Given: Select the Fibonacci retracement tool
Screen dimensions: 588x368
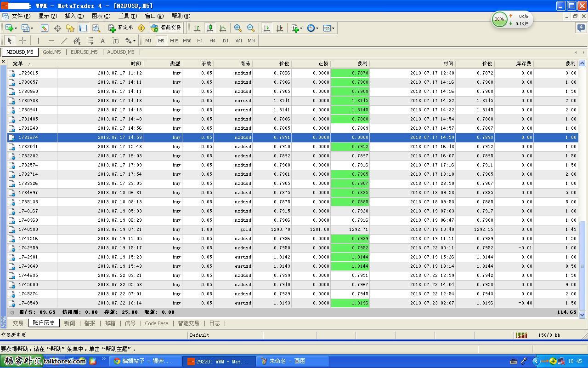Looking at the screenshot, I should coord(90,40).
